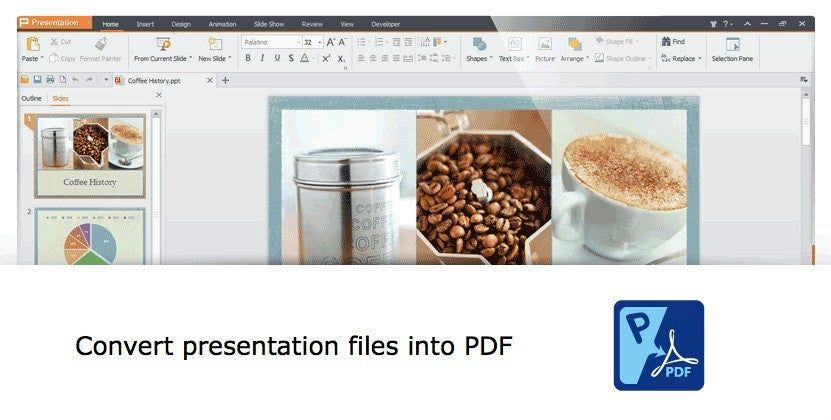Toggle underline text formatting
Viewport: 831px width, 420px height.
(276, 59)
